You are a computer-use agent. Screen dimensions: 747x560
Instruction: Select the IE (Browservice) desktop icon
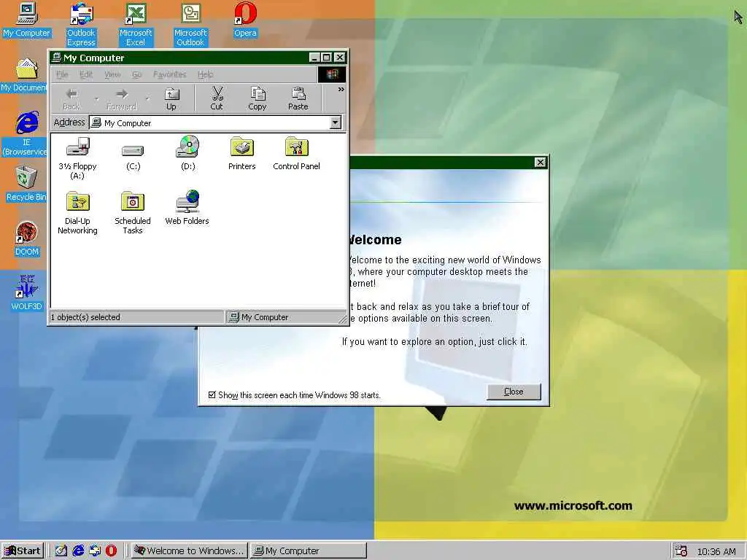25,133
